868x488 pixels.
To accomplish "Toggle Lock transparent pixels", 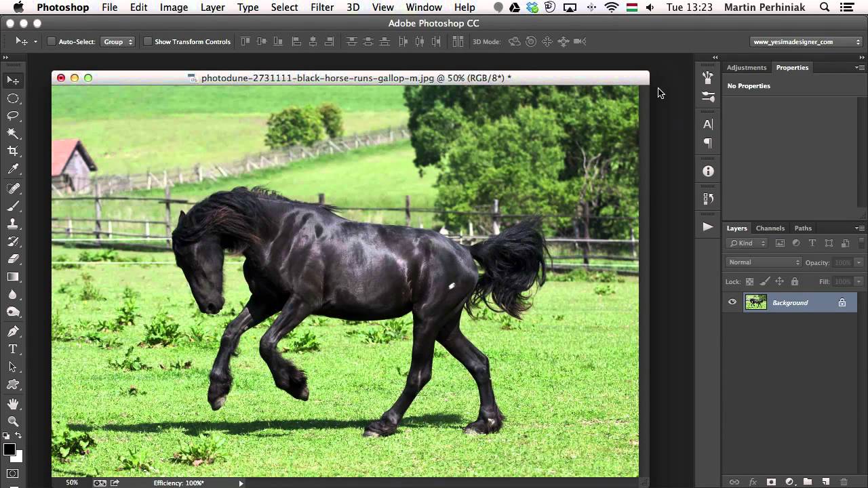I will point(750,281).
